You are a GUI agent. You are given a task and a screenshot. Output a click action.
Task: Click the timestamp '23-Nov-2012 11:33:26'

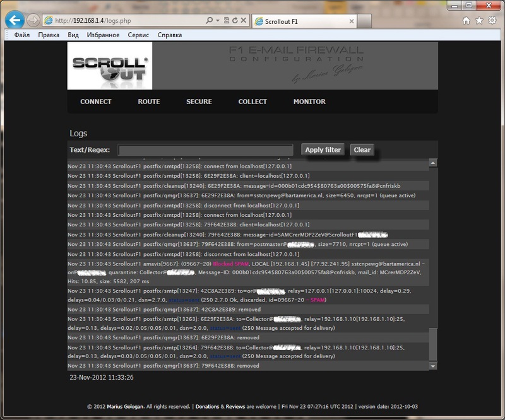click(102, 378)
